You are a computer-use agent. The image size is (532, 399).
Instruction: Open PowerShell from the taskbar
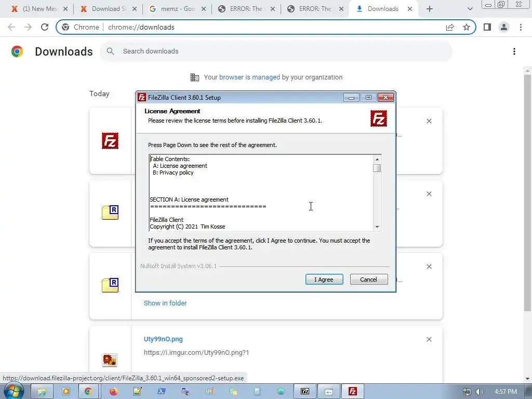point(162,392)
